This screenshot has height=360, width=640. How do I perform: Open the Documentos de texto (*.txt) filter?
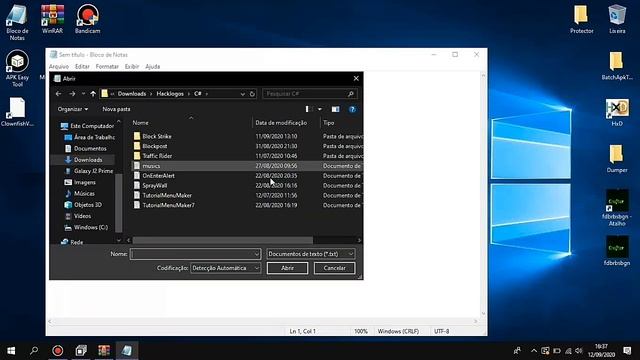click(x=311, y=254)
